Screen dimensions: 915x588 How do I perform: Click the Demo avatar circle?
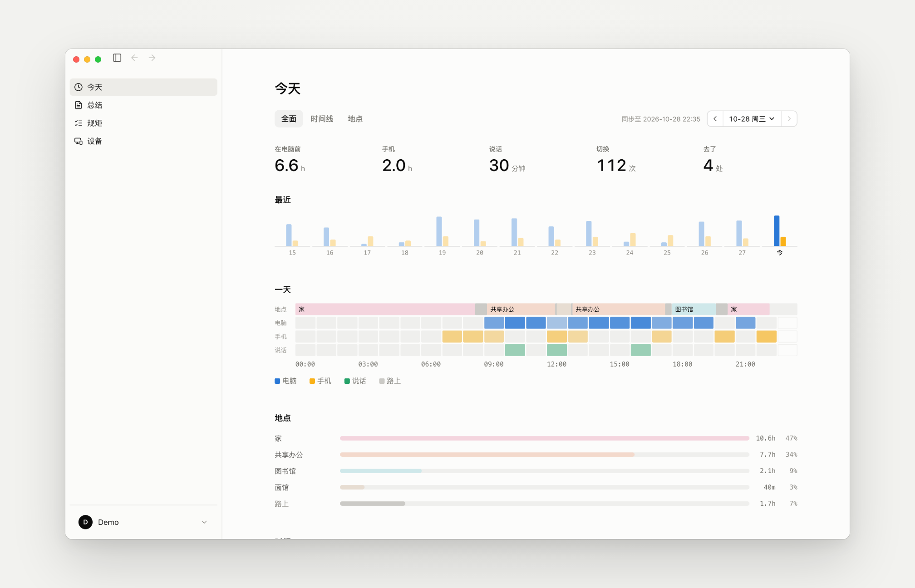click(85, 522)
